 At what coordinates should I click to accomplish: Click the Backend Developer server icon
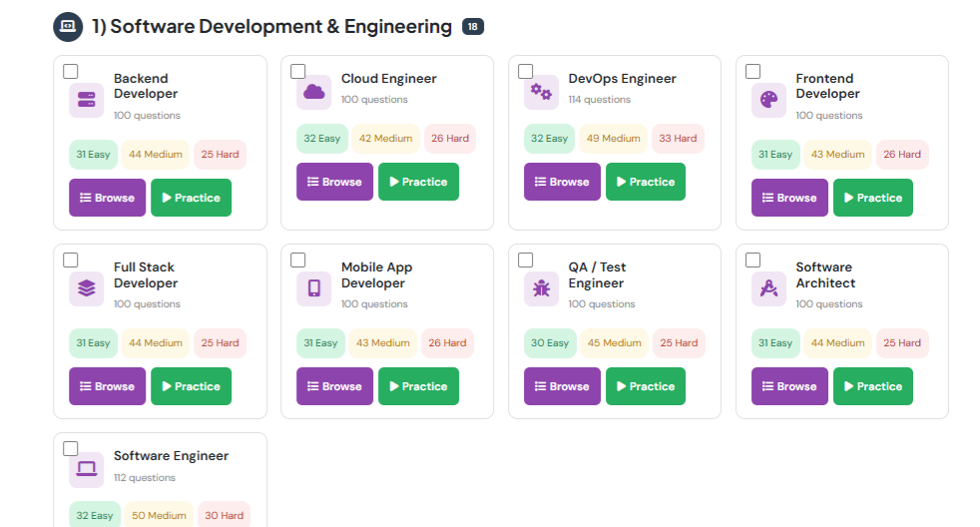tap(86, 100)
